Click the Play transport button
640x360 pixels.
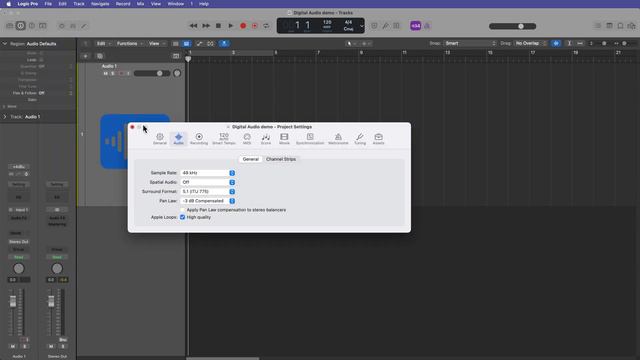[231, 26]
